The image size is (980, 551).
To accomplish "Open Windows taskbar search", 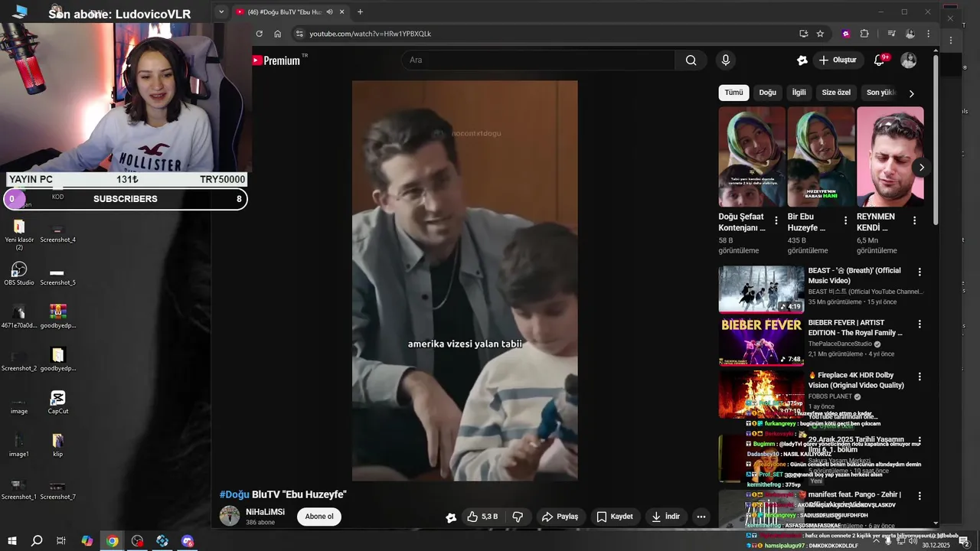I will [x=37, y=541].
